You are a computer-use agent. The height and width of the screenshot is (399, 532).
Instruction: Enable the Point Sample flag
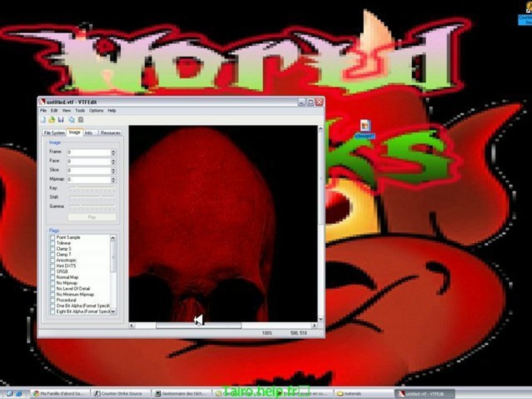tap(53, 238)
